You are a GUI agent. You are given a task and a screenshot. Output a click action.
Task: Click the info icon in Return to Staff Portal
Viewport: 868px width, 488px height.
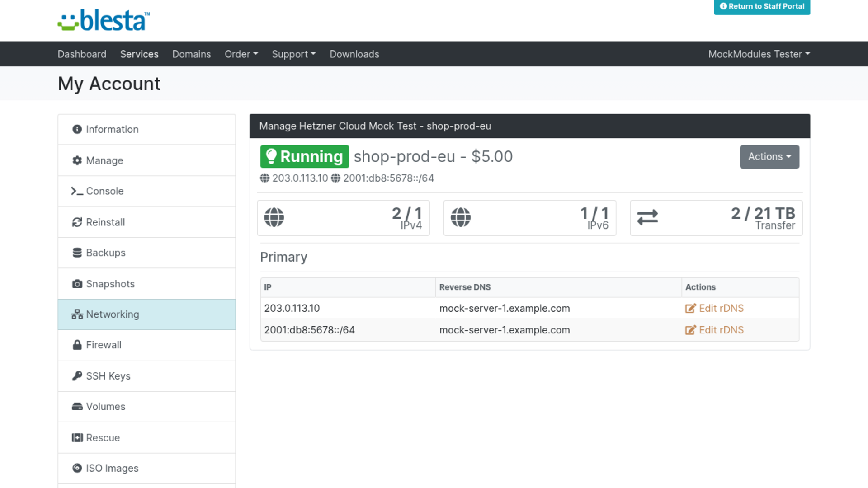(x=723, y=6)
